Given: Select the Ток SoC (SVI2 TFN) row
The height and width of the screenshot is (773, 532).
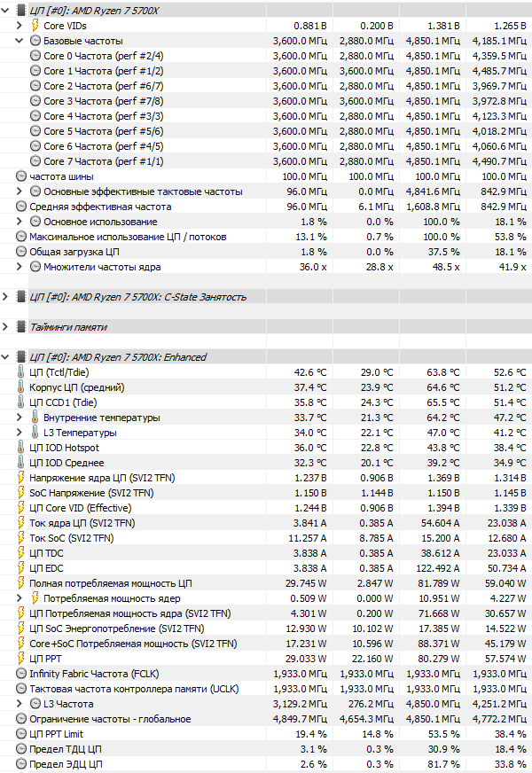Looking at the screenshot, I should [266, 538].
